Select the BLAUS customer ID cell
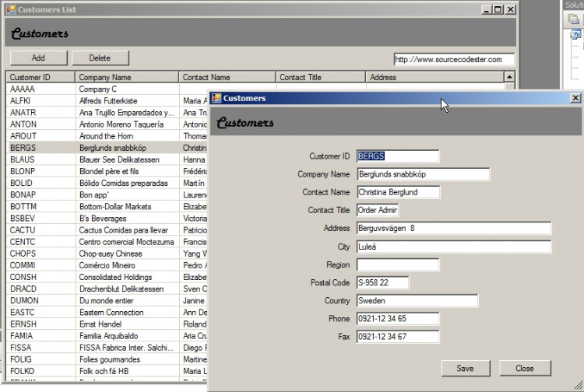Screen dimensions: 584x392 pos(41,159)
